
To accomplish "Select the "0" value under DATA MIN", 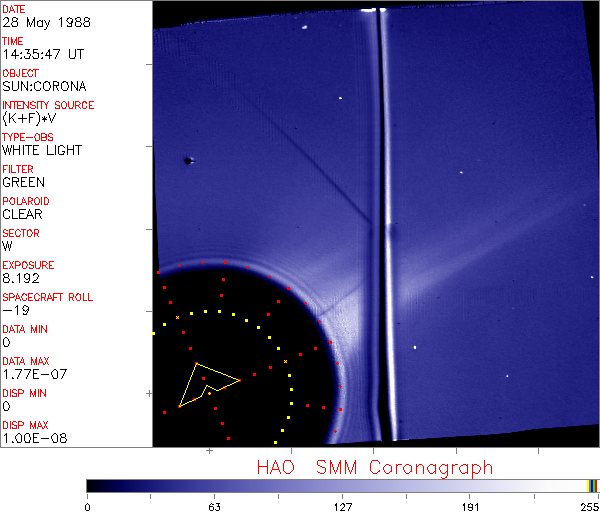I will pyautogui.click(x=6, y=342).
